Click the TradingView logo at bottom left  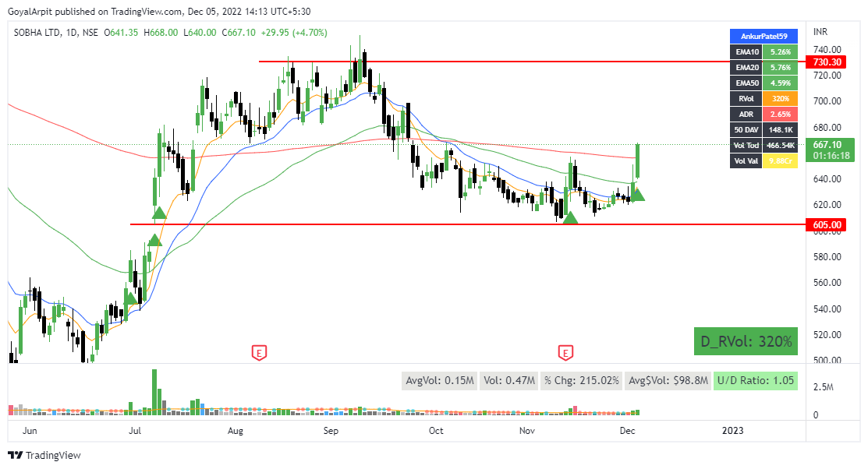tap(44, 455)
